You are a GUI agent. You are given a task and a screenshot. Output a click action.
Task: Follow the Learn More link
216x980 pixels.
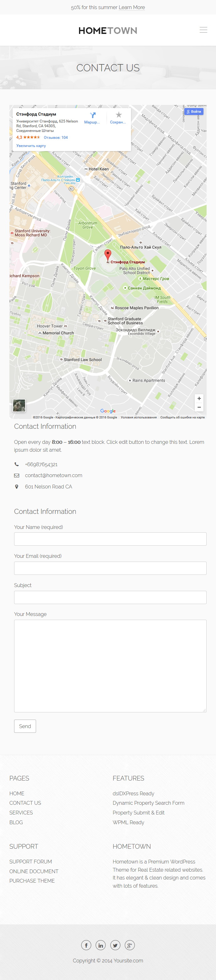pos(132,7)
